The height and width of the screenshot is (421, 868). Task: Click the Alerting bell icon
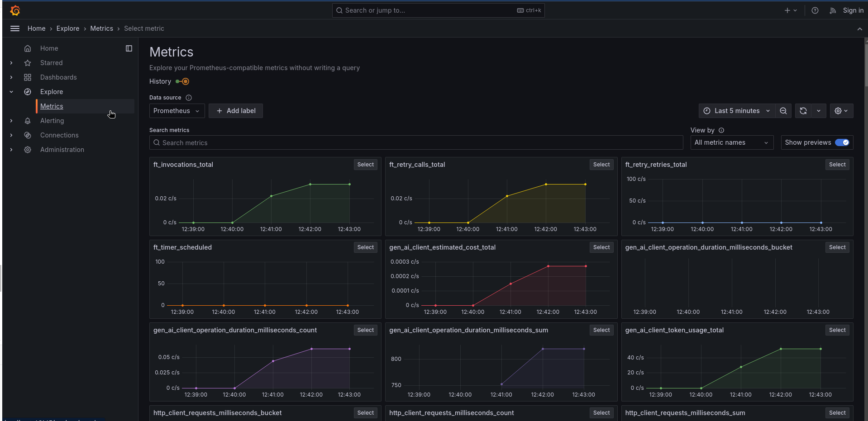pos(27,121)
